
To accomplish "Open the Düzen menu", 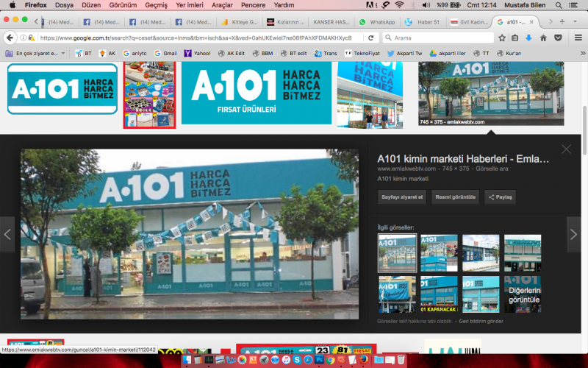I will click(91, 5).
